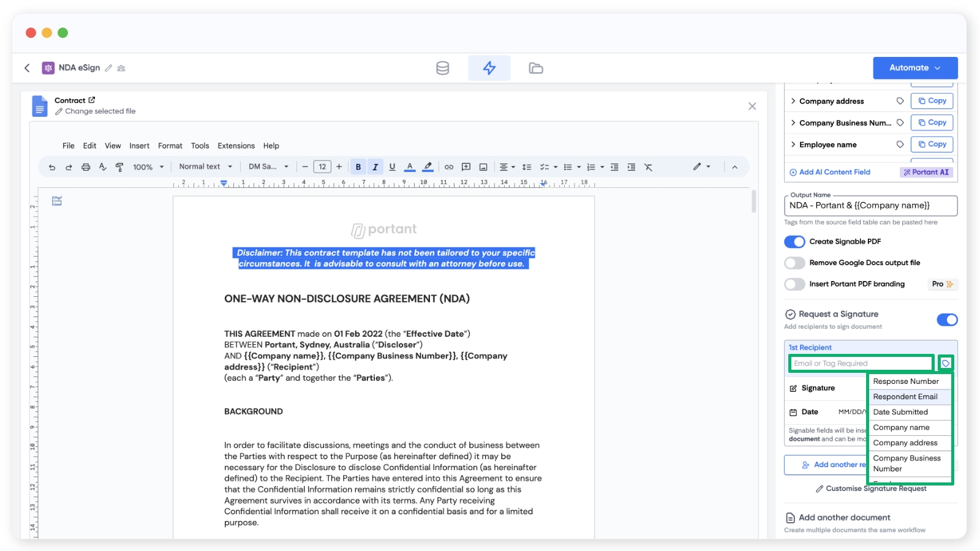Select Respondent Email from tag list
980x551 pixels.
click(905, 397)
